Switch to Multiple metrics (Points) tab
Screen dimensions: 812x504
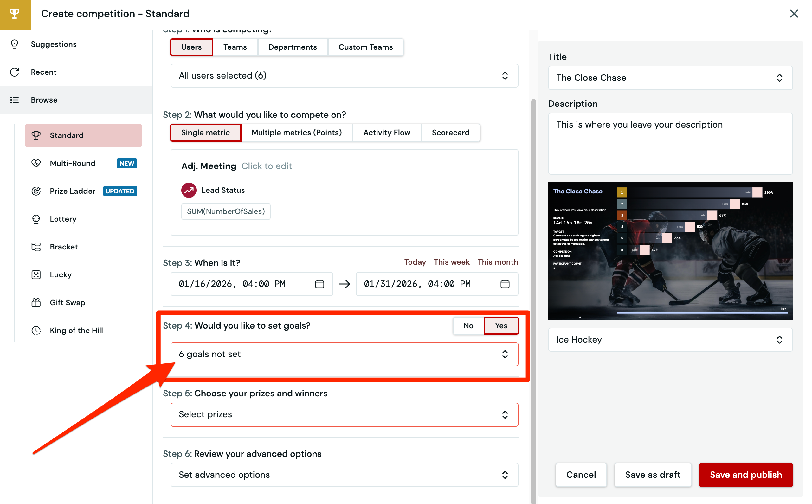(x=296, y=133)
